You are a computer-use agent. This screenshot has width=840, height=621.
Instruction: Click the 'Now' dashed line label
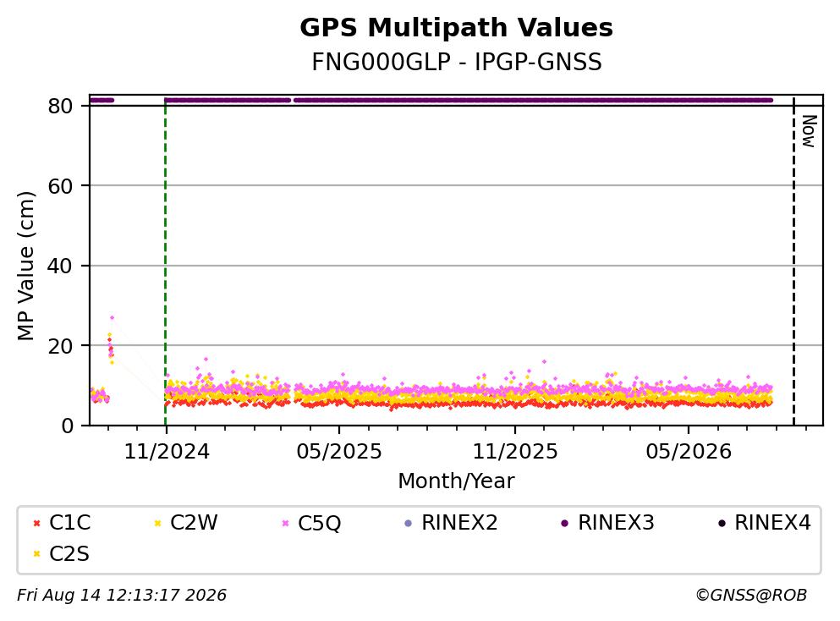[809, 131]
